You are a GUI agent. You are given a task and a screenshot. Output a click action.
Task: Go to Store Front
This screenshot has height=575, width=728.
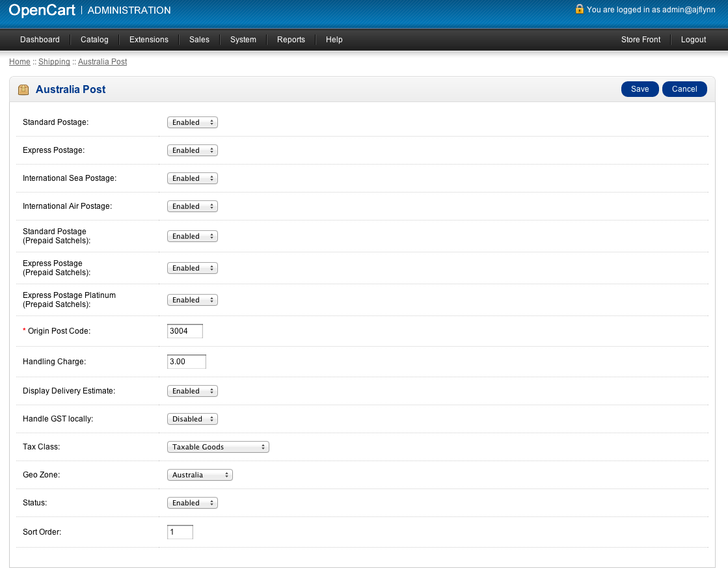pyautogui.click(x=641, y=40)
